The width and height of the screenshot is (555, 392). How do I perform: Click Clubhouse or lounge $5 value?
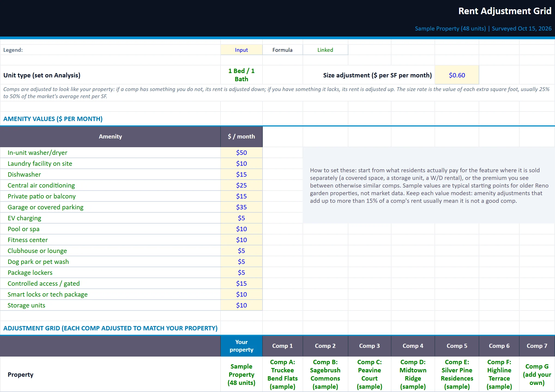point(241,251)
